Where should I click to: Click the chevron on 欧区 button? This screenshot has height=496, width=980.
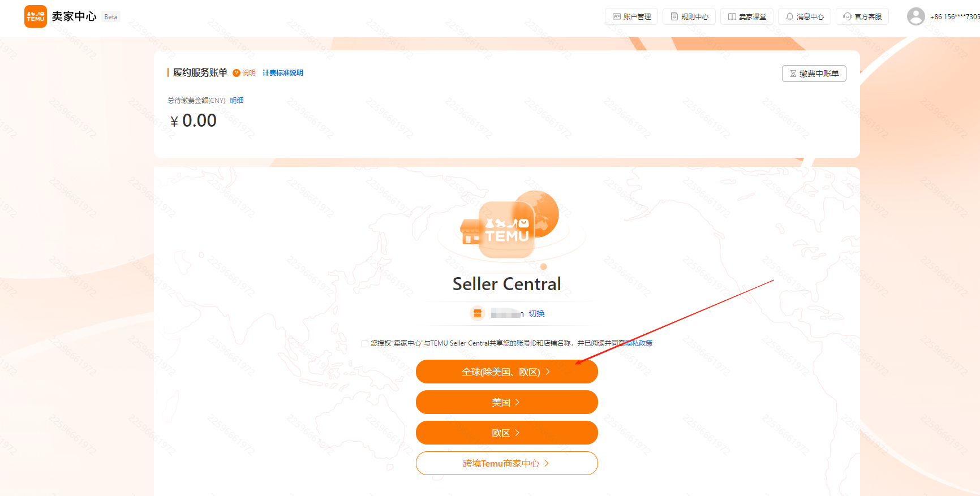pyautogui.click(x=517, y=433)
